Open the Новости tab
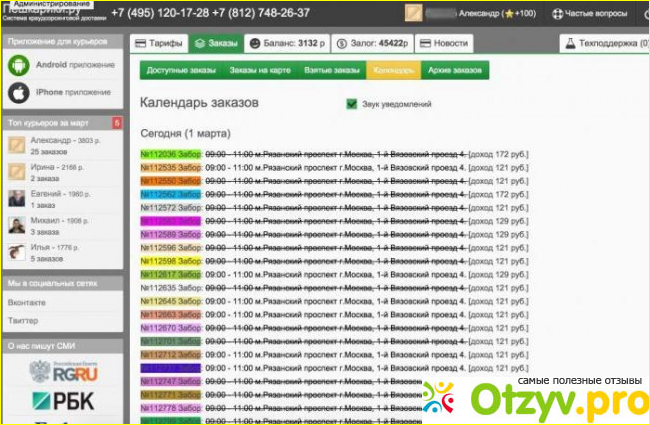The image size is (650, 425). pos(445,44)
